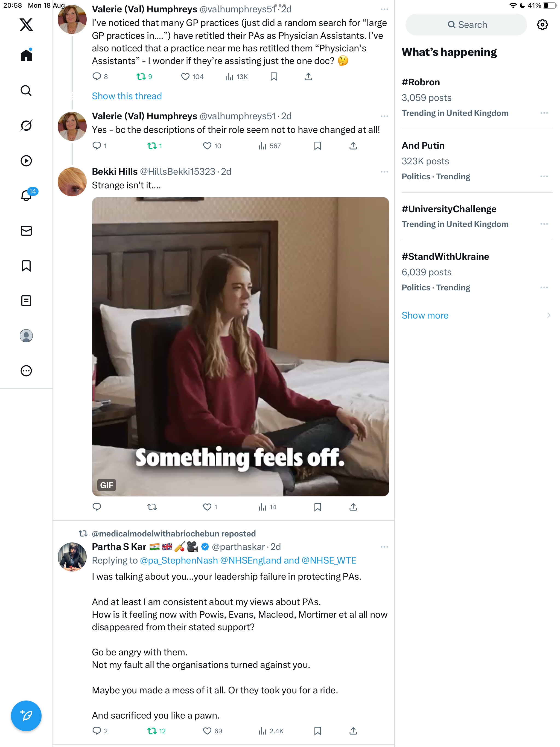Open the Lists icon in sidebar
Viewport: 560px width, 747px height.
click(x=26, y=300)
